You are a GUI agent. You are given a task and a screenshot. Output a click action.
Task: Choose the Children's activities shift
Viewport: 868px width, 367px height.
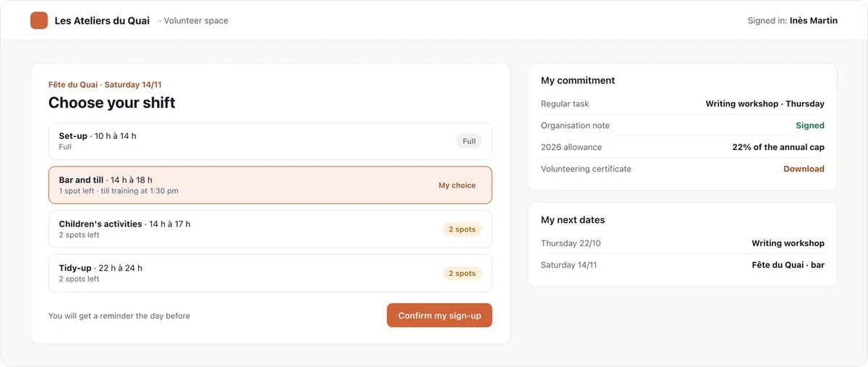click(x=270, y=229)
